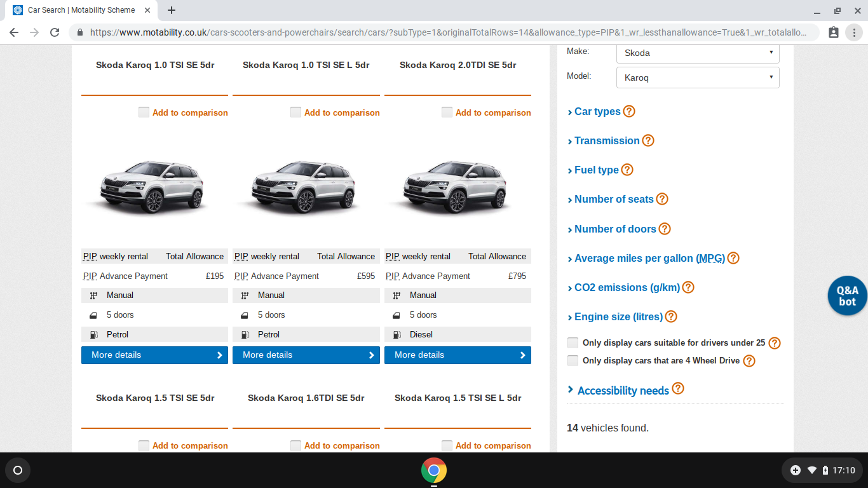Click the £595 Advance Payment value
The image size is (868, 488).
pyautogui.click(x=366, y=276)
